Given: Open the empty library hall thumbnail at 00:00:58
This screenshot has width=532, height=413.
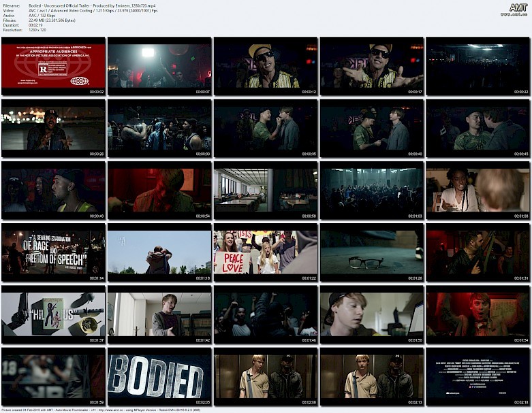Looking at the screenshot, I should tap(266, 191).
